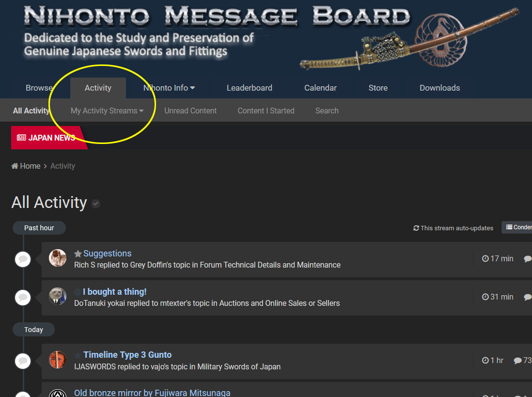
Task: Open the 'I bought a thing!' topic
Action: coord(115,292)
